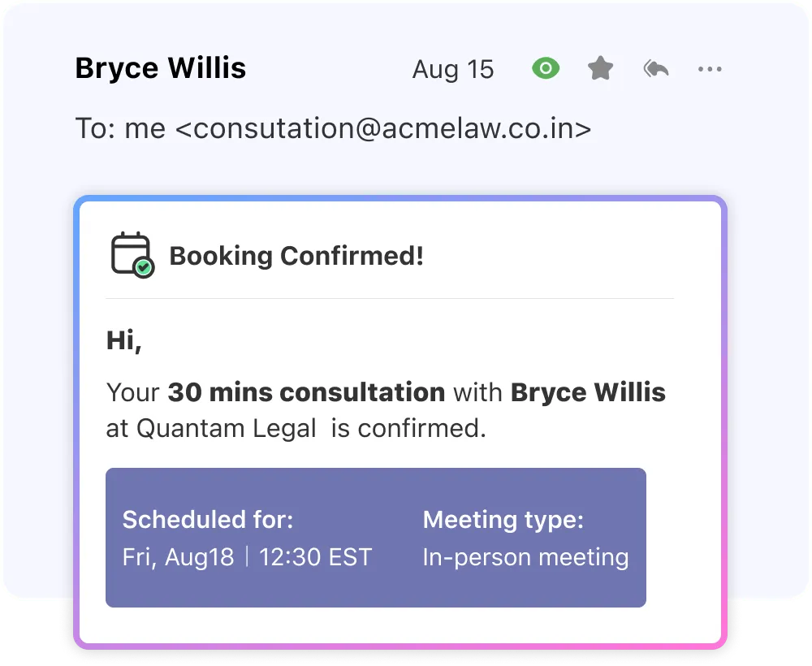Click the star icon to favorite the message
This screenshot has height=666, width=812.
[x=600, y=69]
